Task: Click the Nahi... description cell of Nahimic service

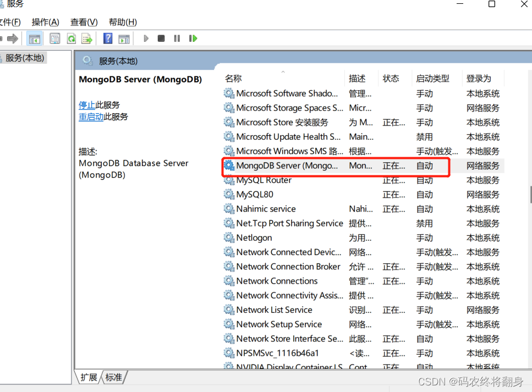Action: click(x=361, y=209)
